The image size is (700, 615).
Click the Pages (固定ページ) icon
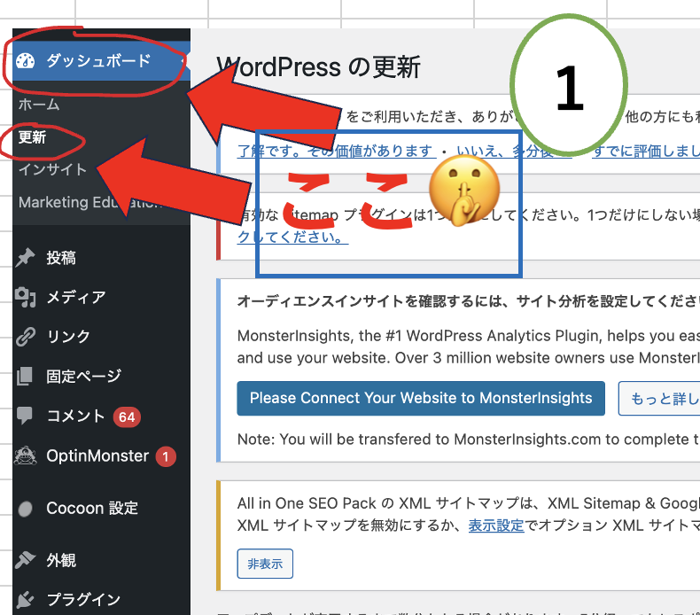tap(26, 376)
